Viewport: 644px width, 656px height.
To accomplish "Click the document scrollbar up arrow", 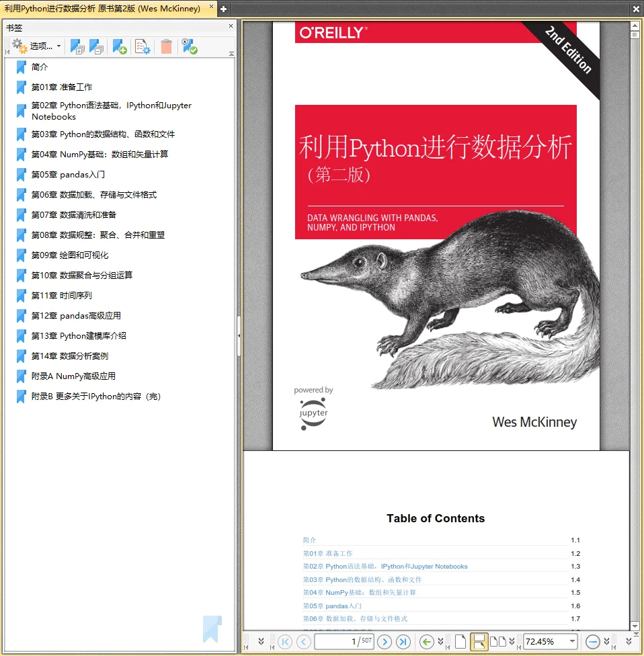I will tap(635, 26).
